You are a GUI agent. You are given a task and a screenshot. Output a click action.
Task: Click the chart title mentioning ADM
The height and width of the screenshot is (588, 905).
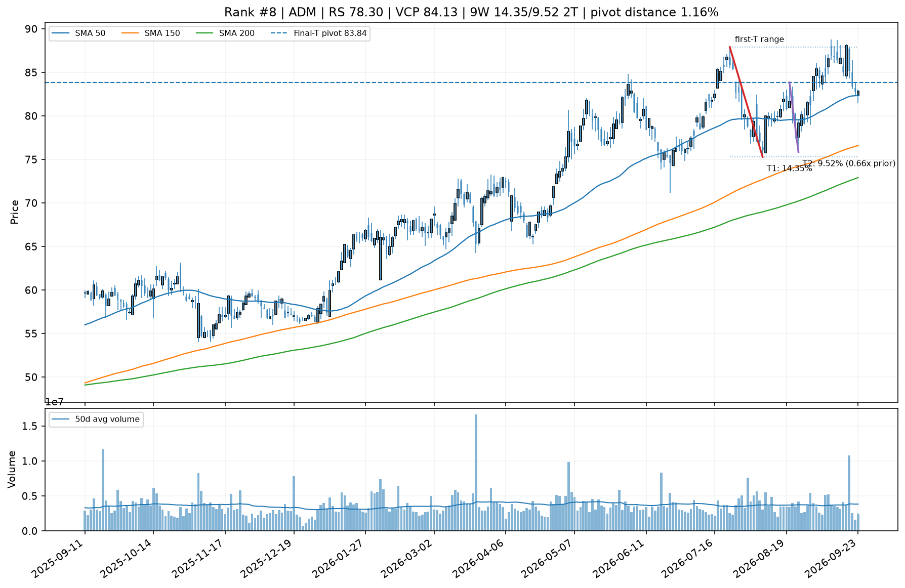(x=471, y=12)
